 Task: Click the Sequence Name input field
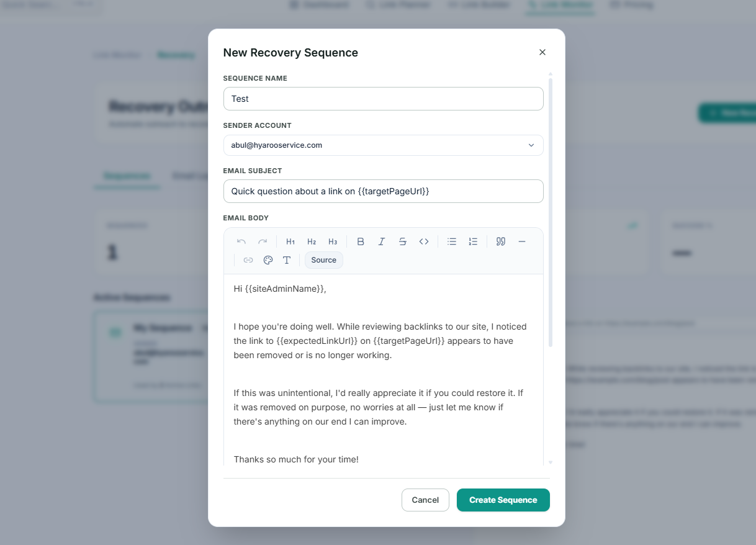tap(383, 99)
